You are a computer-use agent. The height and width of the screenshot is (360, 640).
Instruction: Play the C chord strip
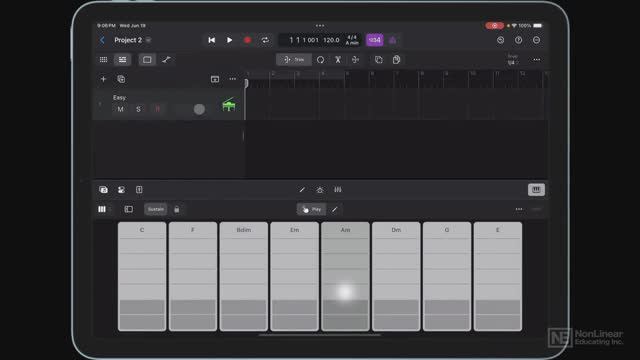pos(142,276)
